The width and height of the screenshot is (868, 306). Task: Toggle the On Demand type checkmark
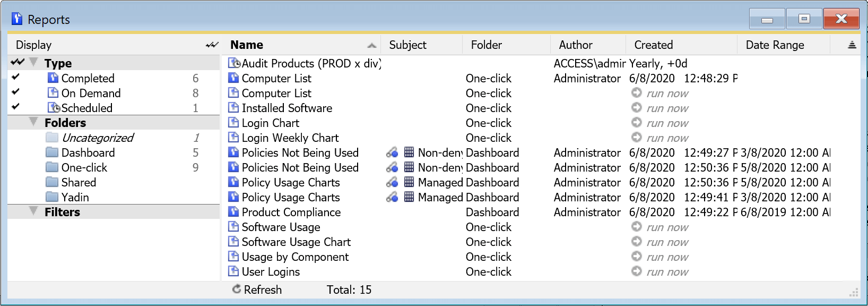click(16, 92)
